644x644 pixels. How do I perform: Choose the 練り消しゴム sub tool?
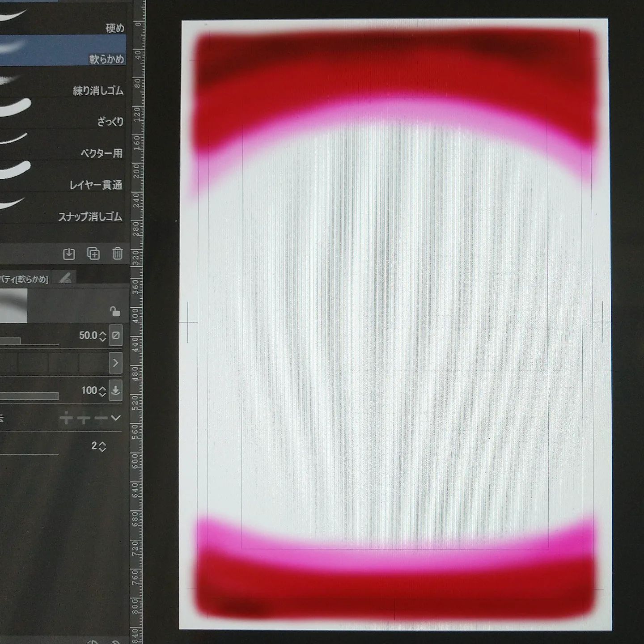pyautogui.click(x=63, y=82)
